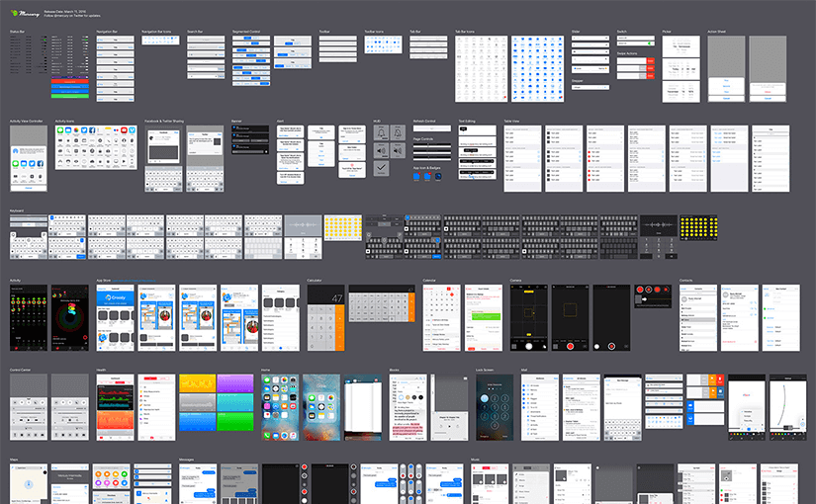The image size is (816, 504).
Task: Select the purple Health card
Action: coord(235,383)
